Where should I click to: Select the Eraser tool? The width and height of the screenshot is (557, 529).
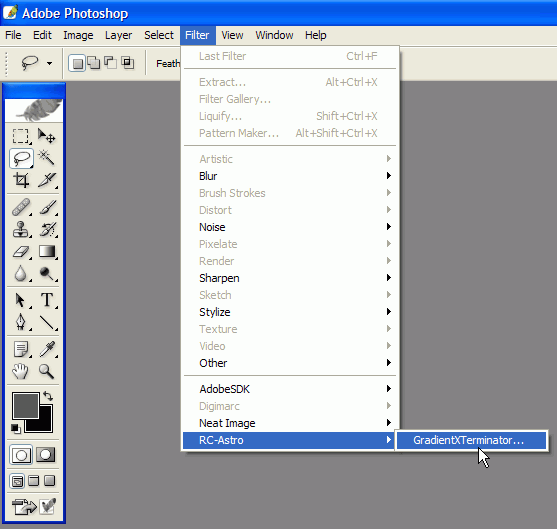pyautogui.click(x=21, y=252)
